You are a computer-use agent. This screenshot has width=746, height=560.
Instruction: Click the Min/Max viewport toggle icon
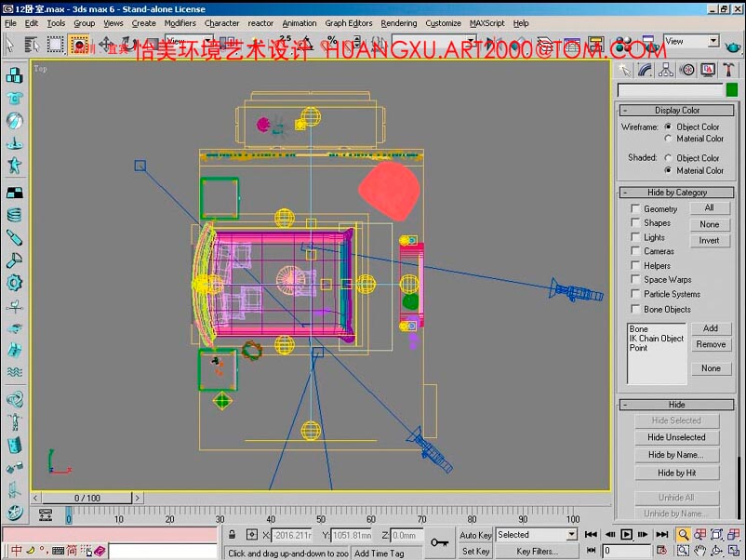tap(733, 551)
